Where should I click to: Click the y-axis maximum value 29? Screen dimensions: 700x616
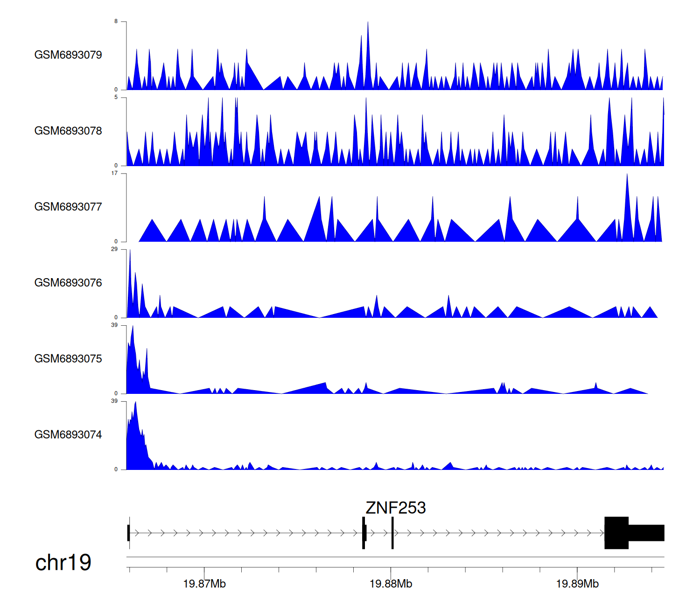point(114,249)
